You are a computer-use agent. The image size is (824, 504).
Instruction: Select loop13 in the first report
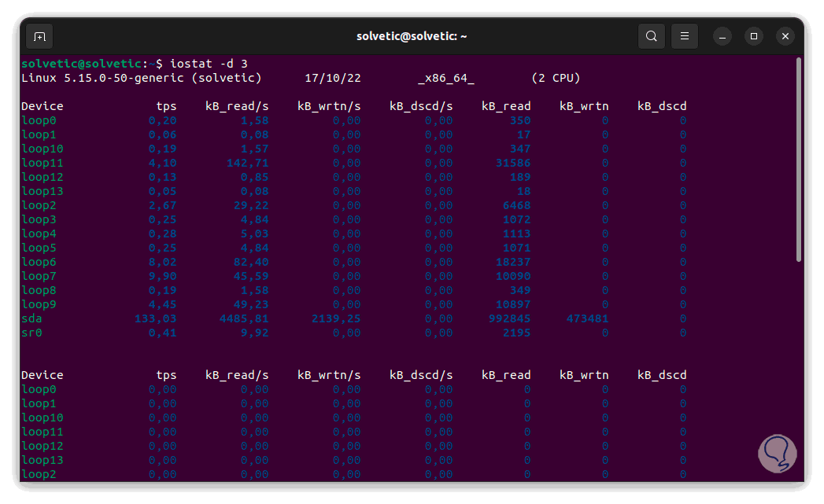42,192
